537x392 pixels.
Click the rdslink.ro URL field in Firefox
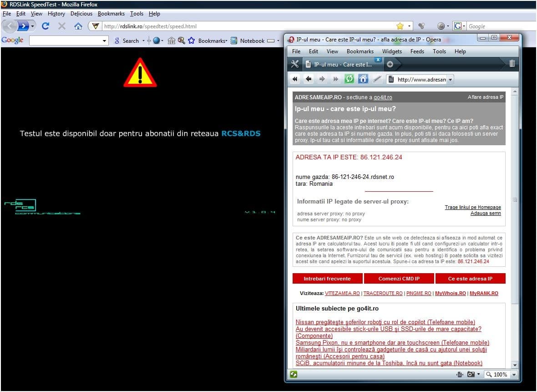249,26
